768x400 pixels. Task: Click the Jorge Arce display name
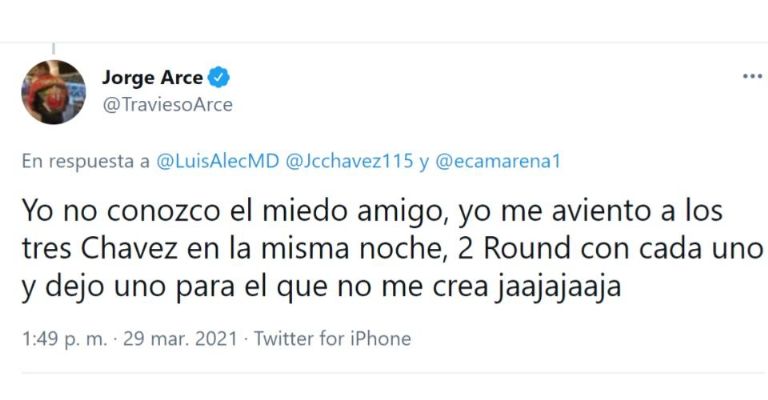coord(152,78)
